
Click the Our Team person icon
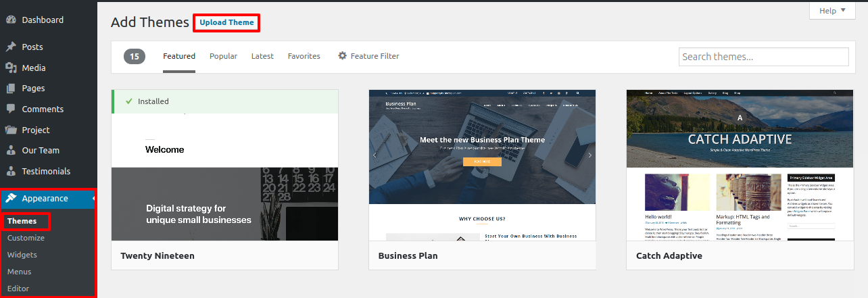click(11, 151)
